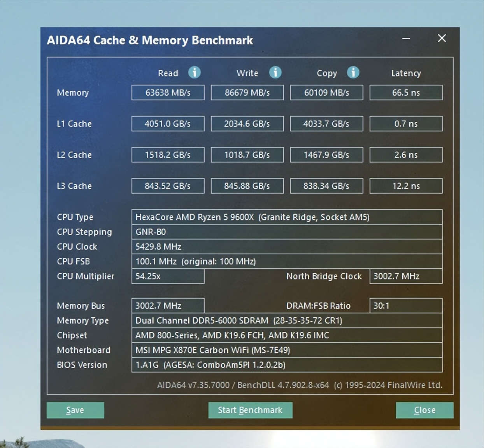Click the L2 Cache read value 1518.2 GB/s
Image resolution: width=484 pixels, height=448 pixels.
168,155
